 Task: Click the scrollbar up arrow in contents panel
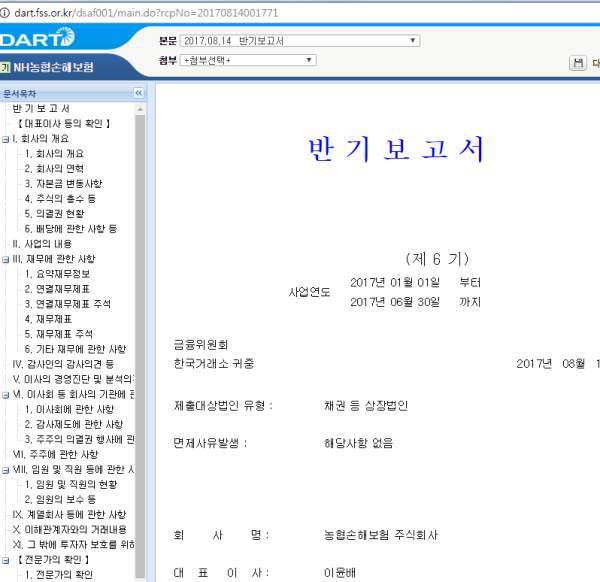140,109
